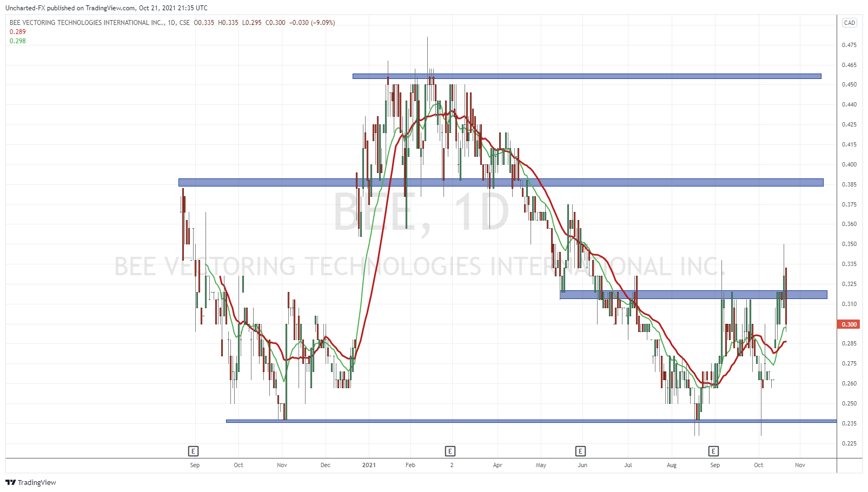The width and height of the screenshot is (868, 492).
Task: Click the 0.385 price axis label
Action: pyautogui.click(x=849, y=184)
